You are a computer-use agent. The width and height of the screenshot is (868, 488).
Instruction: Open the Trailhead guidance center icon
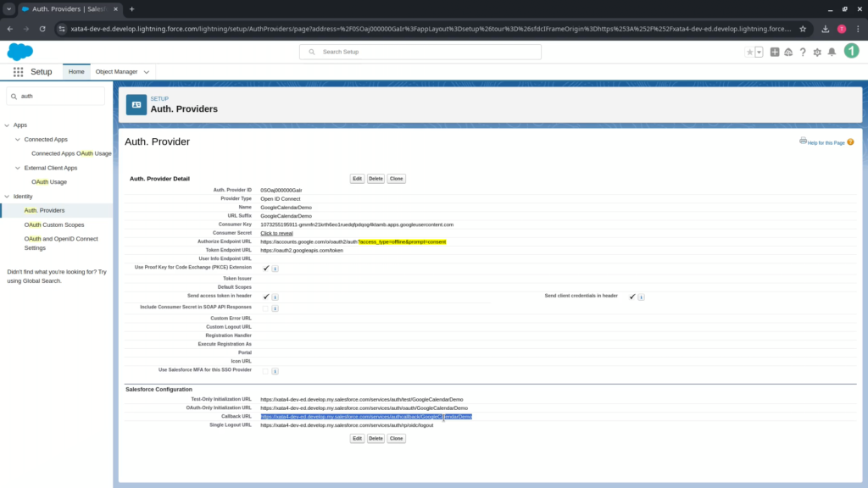point(788,52)
